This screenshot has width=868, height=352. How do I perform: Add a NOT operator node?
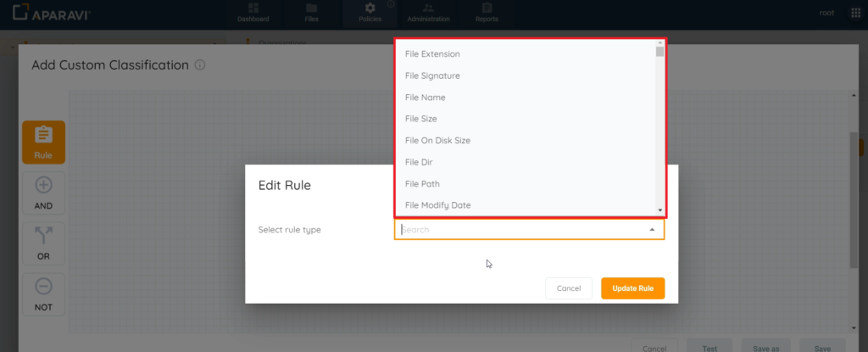(x=44, y=294)
